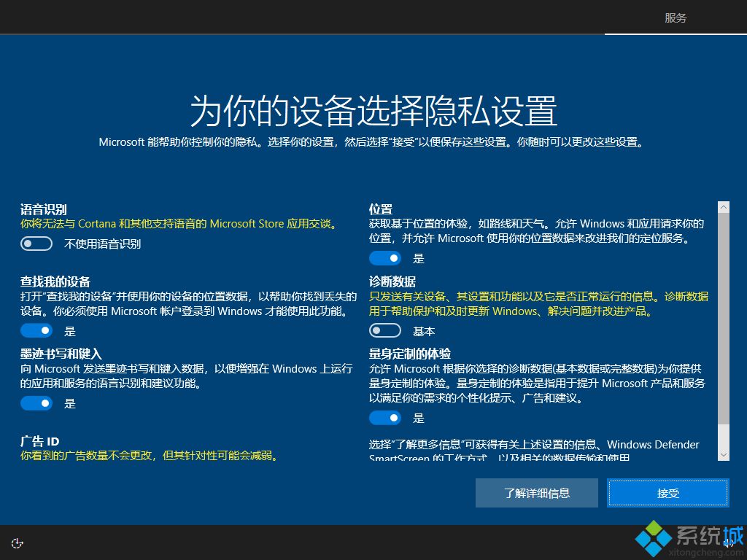Click the scrollbar down arrow
747x560 pixels.
[x=723, y=455]
